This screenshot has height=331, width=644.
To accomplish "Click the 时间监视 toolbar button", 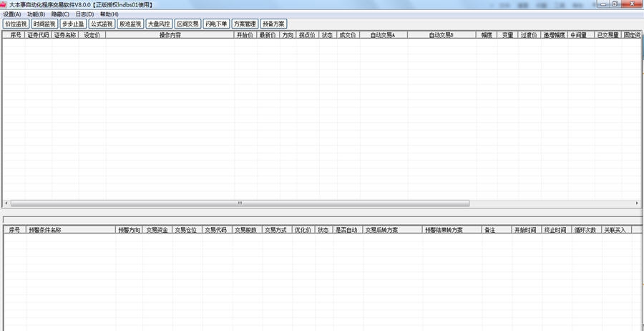I will click(x=45, y=24).
